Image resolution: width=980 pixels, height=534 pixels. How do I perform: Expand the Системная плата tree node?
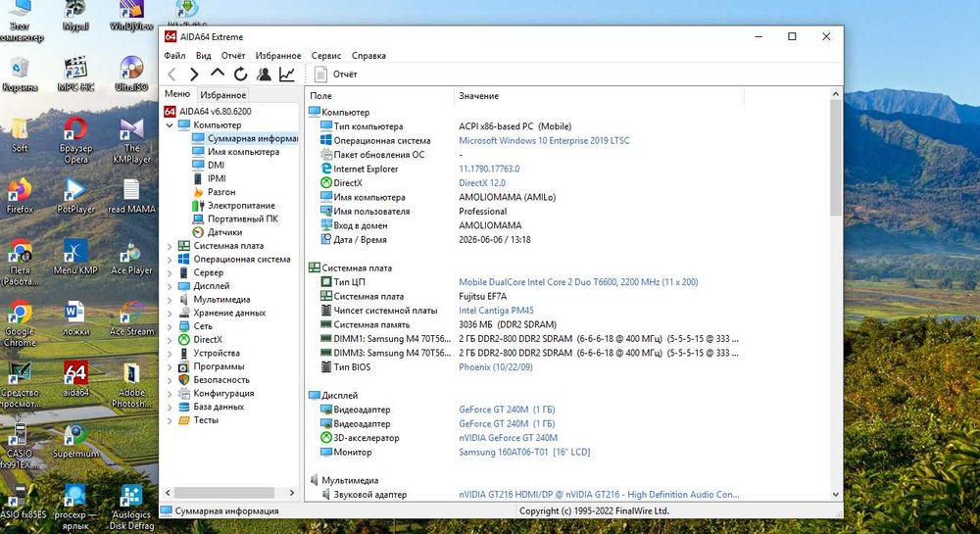coord(170,246)
